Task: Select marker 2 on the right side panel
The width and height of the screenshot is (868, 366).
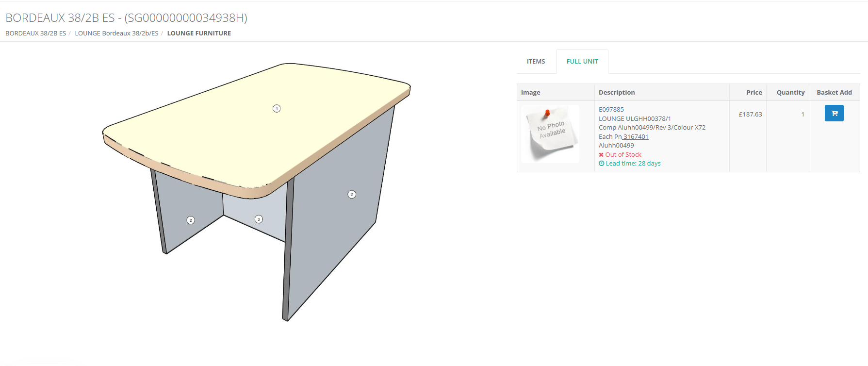Action: click(x=352, y=195)
